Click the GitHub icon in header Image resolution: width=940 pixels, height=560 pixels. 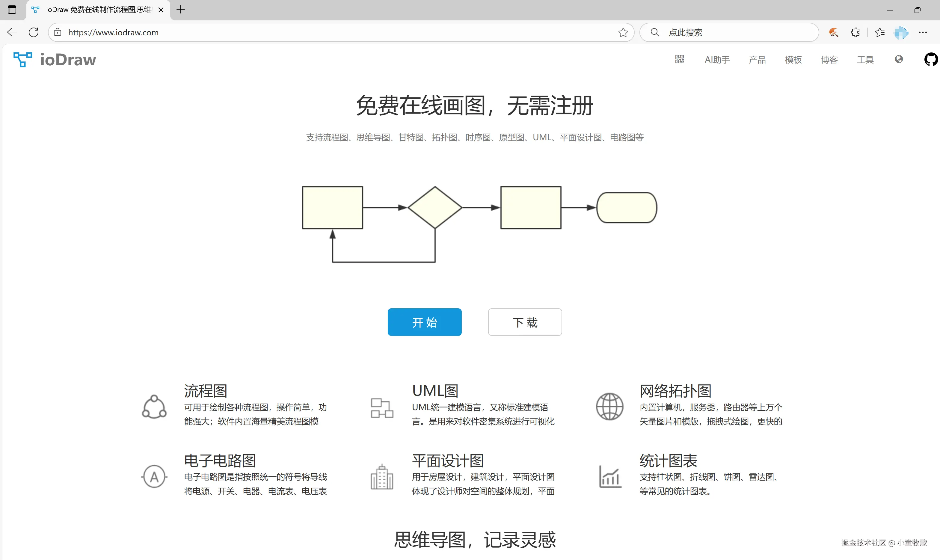(x=931, y=59)
